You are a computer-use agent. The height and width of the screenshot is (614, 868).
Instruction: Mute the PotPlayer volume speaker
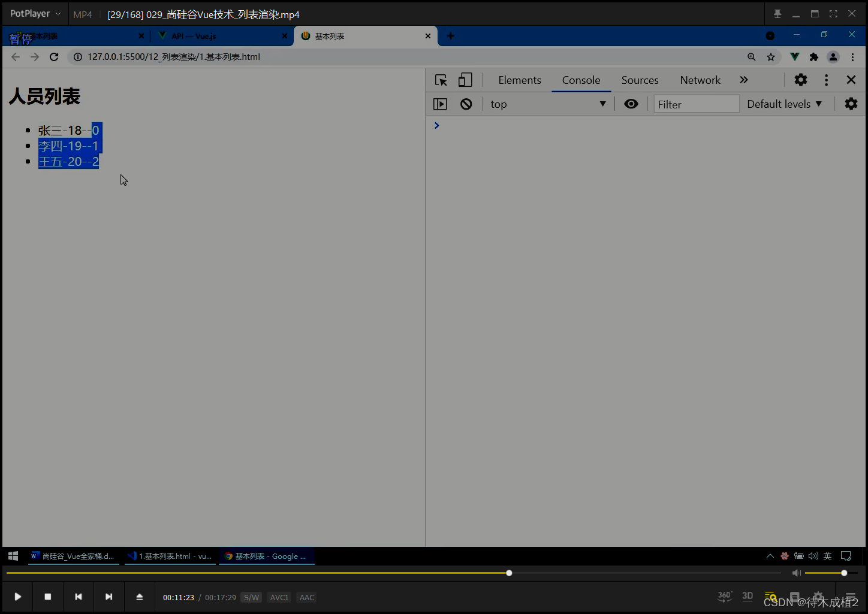point(796,573)
